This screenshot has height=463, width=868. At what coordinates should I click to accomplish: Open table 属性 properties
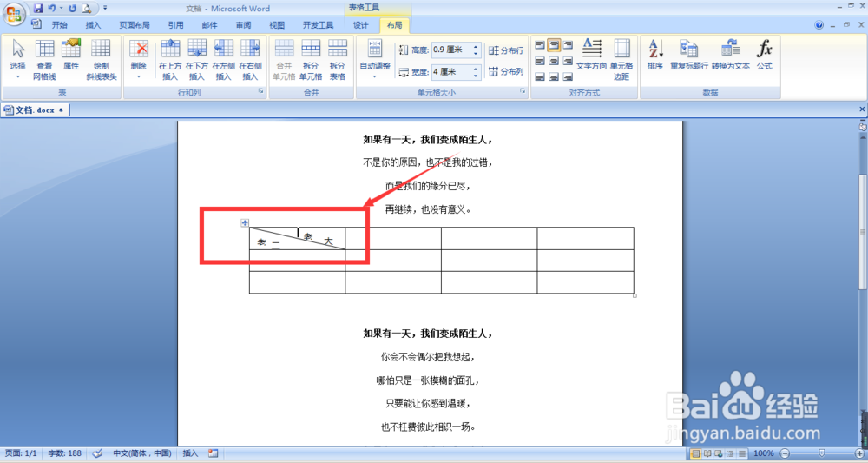tap(71, 54)
